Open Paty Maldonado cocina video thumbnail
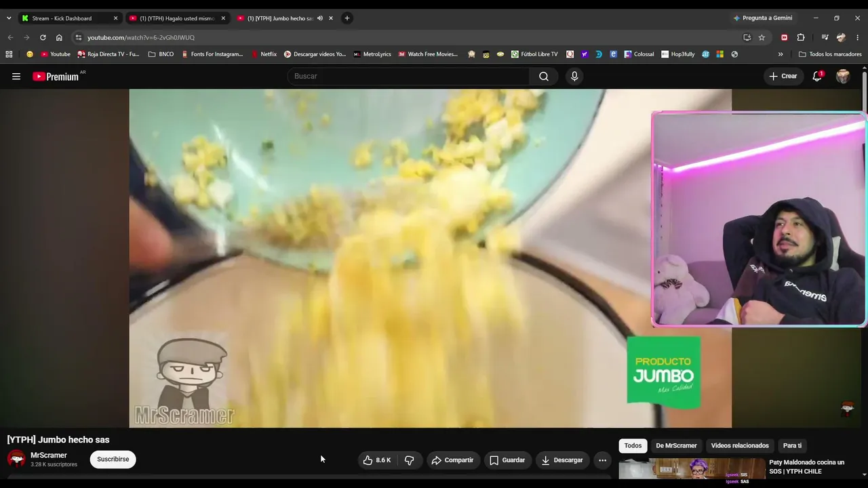The image size is (868, 488). click(x=692, y=469)
